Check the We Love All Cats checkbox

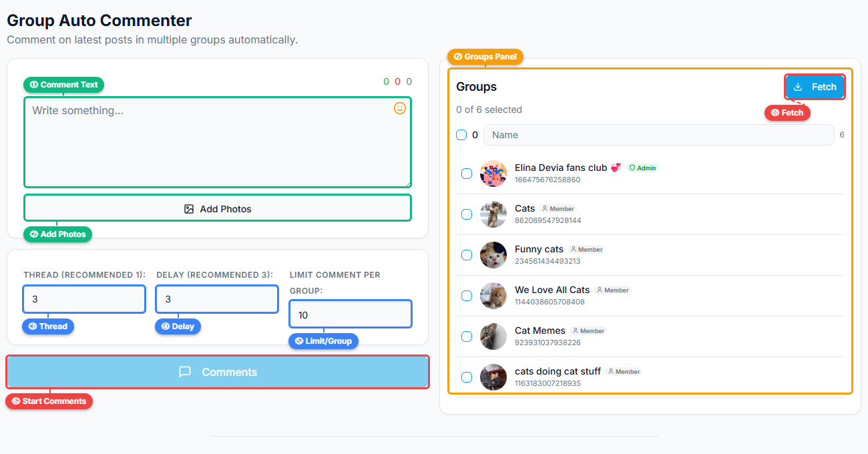click(467, 296)
